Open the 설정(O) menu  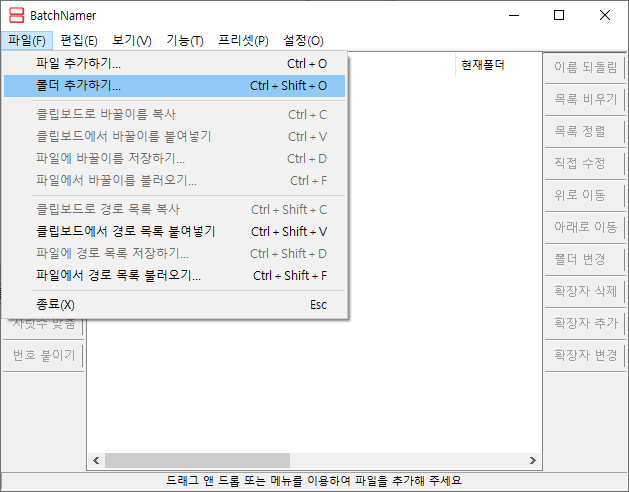(x=303, y=41)
